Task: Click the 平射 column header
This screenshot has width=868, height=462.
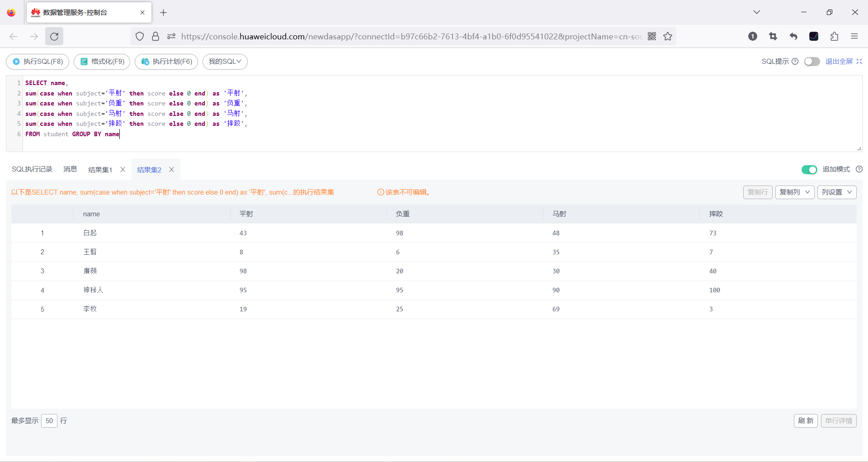Action: (x=308, y=214)
